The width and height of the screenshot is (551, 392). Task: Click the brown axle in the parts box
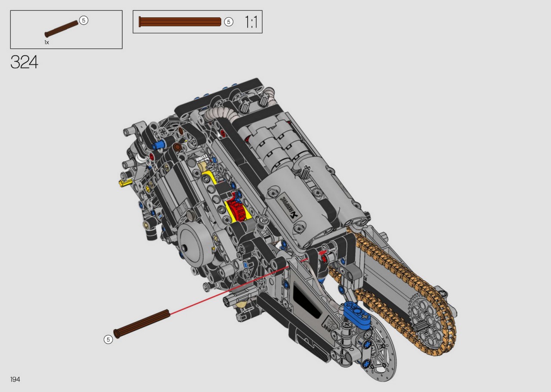(x=62, y=28)
